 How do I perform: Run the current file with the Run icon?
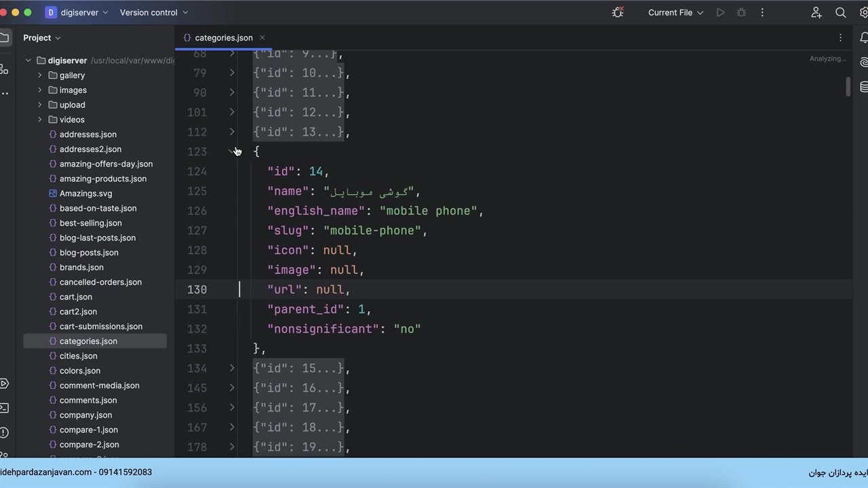pyautogui.click(x=720, y=12)
